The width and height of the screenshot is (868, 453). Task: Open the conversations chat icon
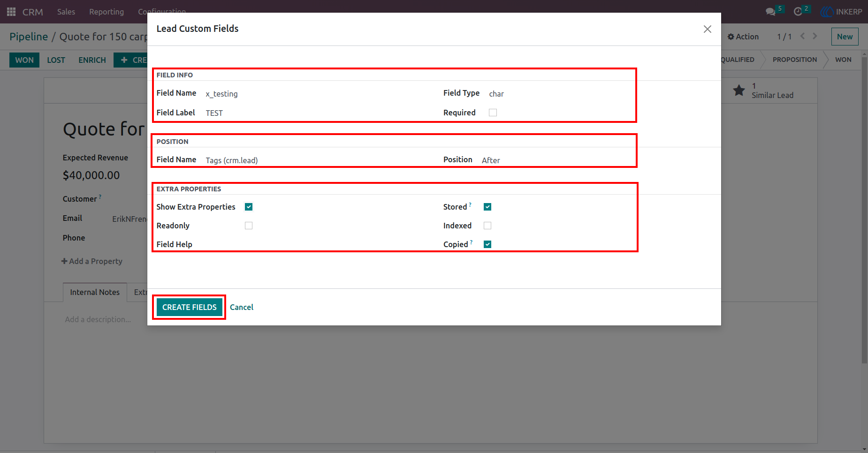point(770,12)
